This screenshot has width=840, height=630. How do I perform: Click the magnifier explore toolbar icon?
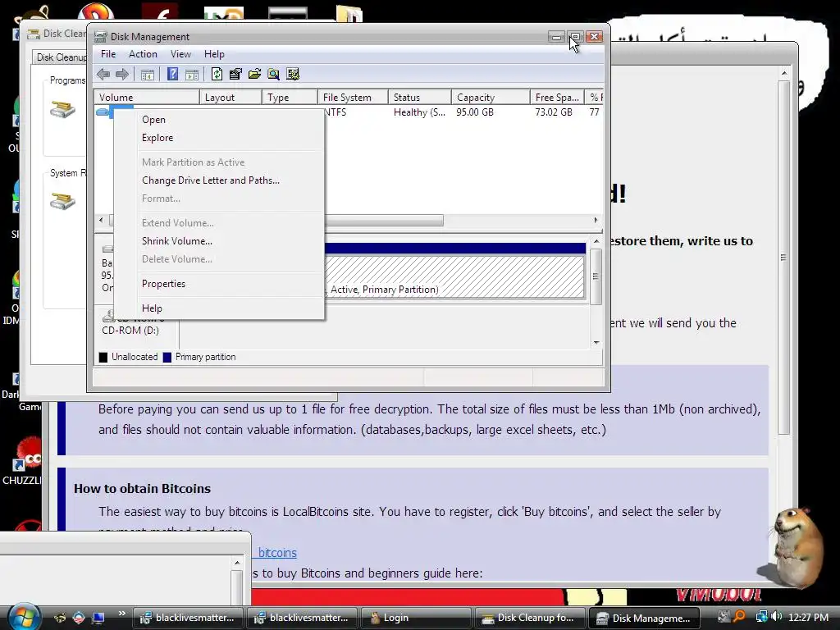click(274, 74)
